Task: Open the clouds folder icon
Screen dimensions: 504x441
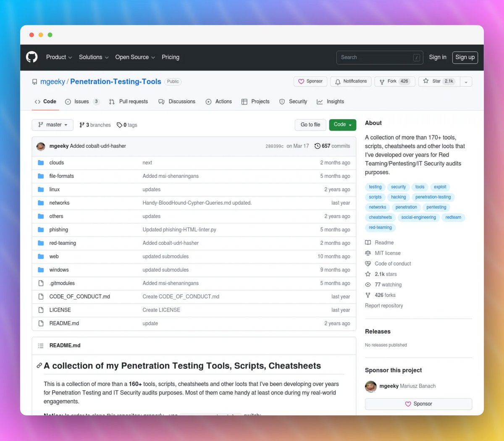Action: [41, 163]
